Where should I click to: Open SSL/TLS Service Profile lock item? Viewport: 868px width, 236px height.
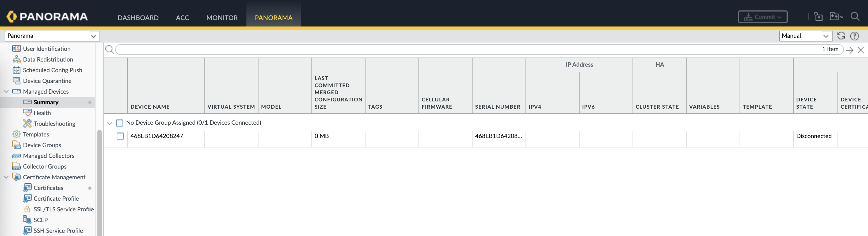pos(63,209)
